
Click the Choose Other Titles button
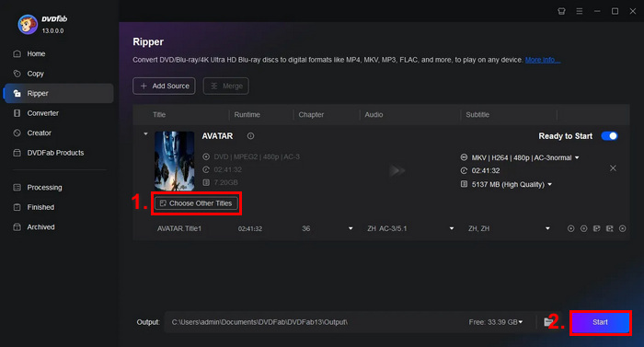[196, 203]
